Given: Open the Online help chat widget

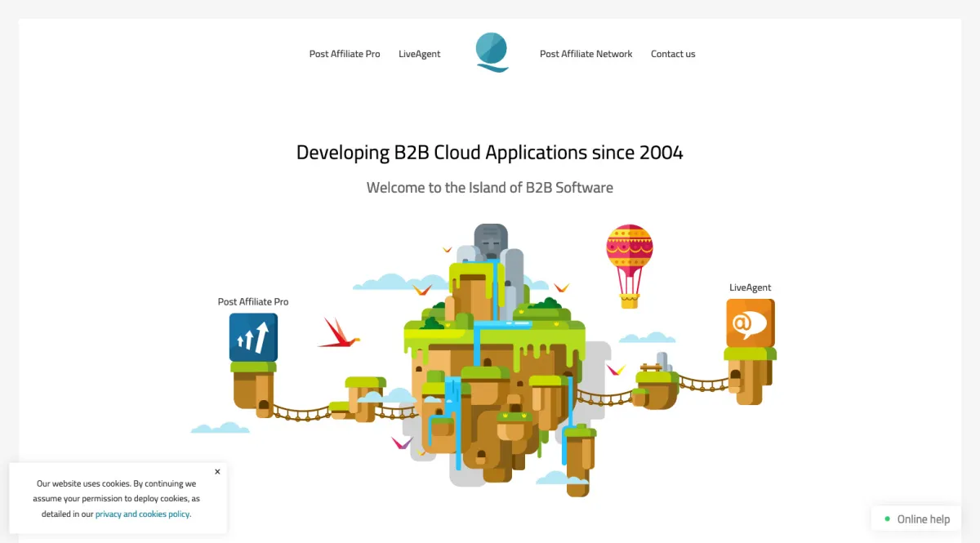Looking at the screenshot, I should tap(916, 519).
